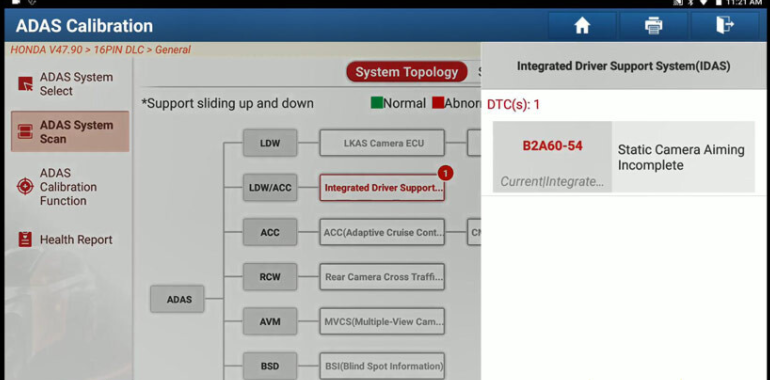
Task: Select the RCW category node
Action: (x=270, y=277)
